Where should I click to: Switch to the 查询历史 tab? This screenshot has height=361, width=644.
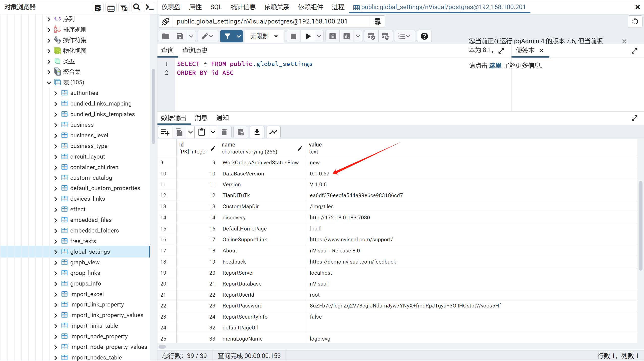click(x=195, y=50)
